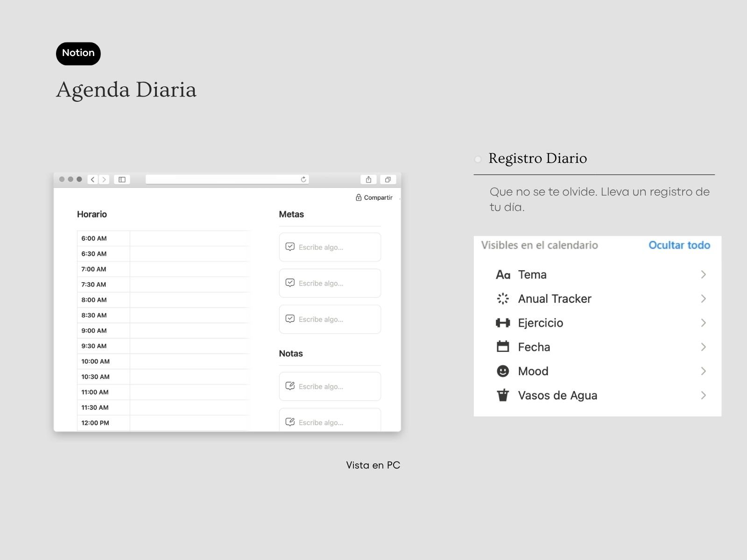Expand the Mood property chevron
747x560 pixels.
click(x=704, y=371)
